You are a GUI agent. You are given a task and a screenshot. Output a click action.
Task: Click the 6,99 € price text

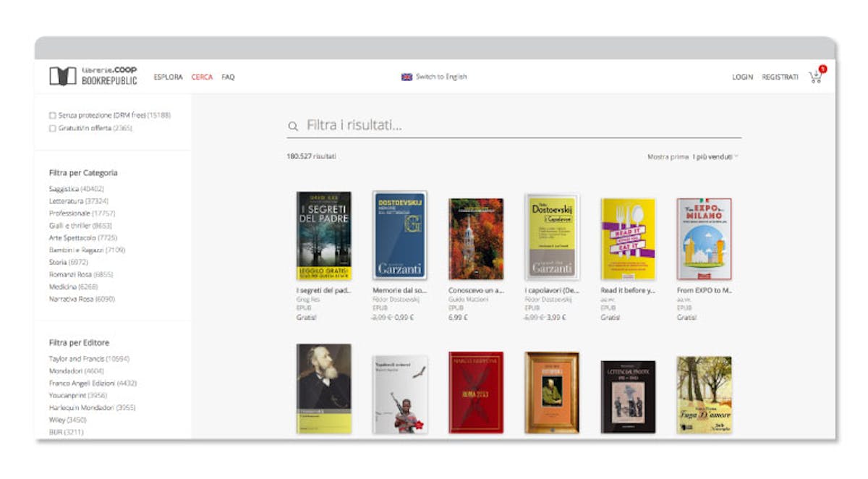(x=458, y=317)
